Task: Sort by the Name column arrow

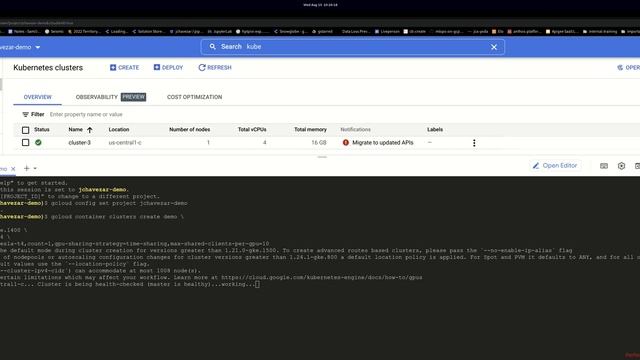Action: click(89, 130)
